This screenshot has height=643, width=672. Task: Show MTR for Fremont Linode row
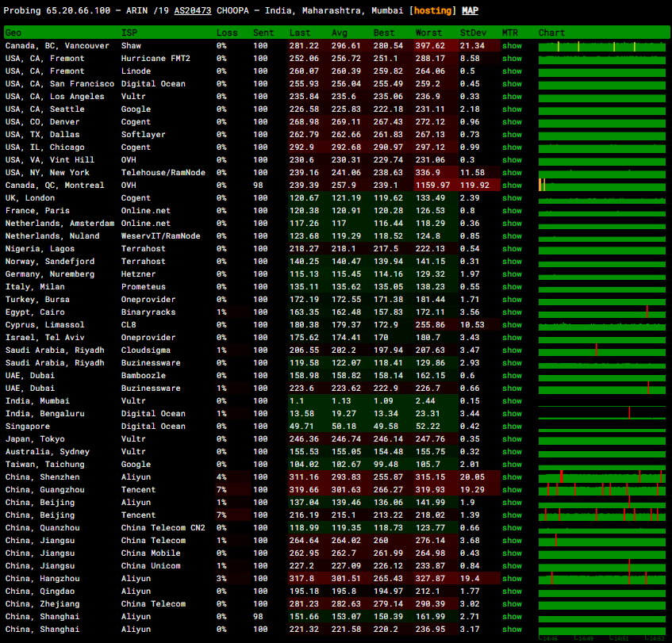click(512, 71)
